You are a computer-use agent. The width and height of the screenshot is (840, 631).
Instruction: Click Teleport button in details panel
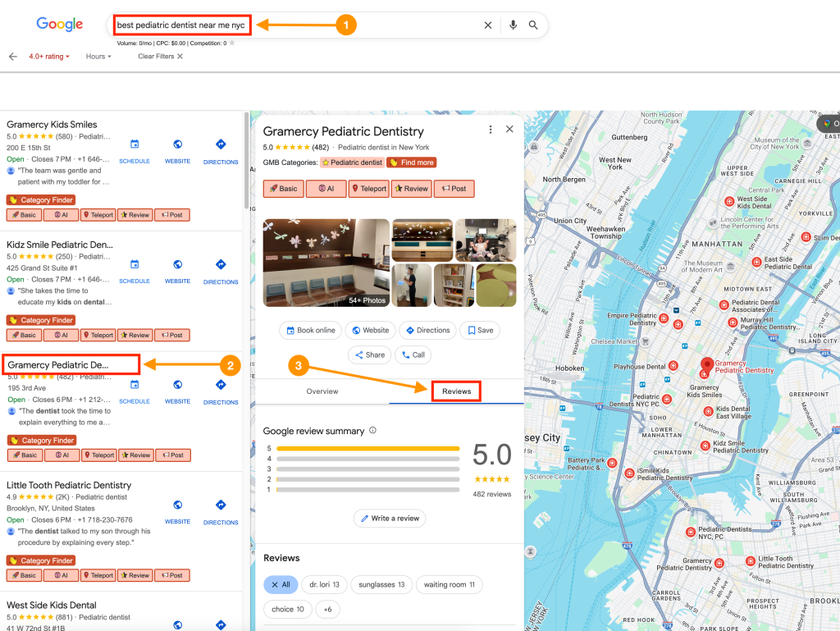368,189
